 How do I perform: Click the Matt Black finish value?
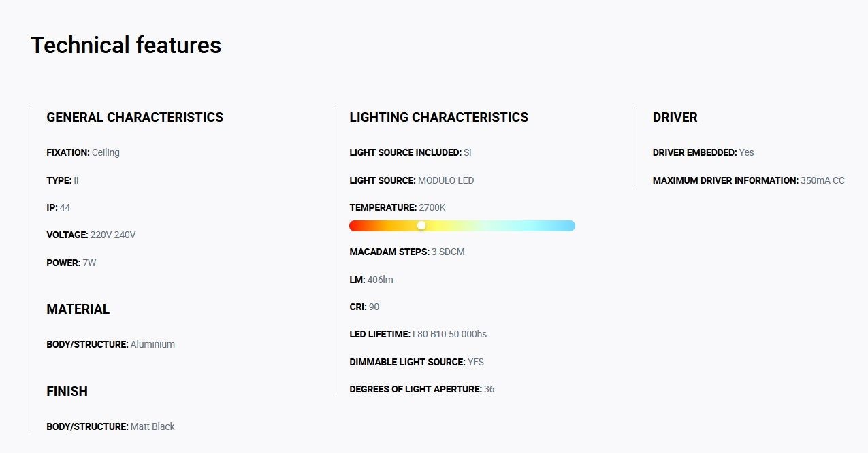pos(152,426)
